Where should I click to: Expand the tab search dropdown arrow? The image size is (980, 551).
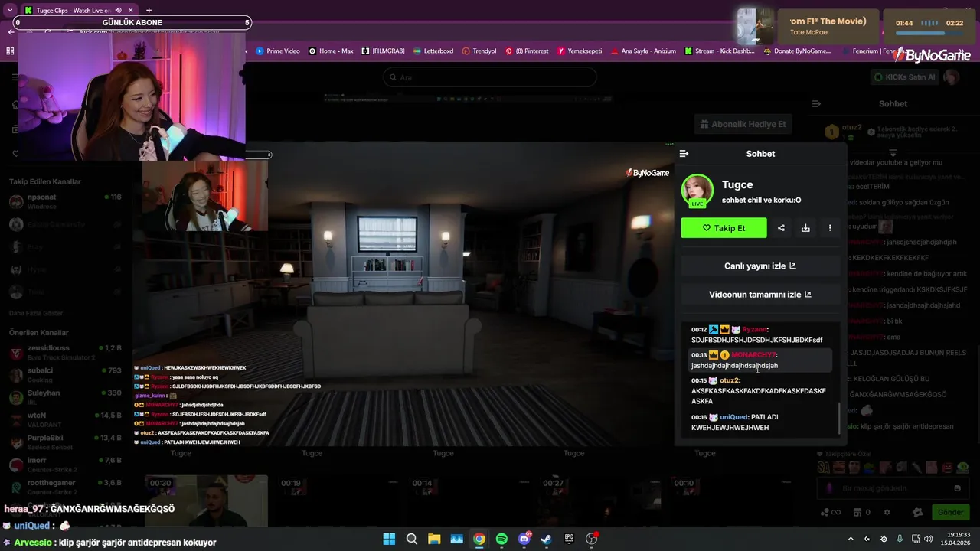[9, 10]
